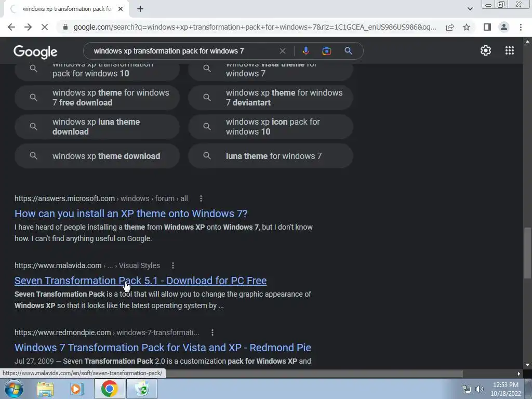Switch to the Chrome taskbar button
The width and height of the screenshot is (532, 399).
point(109,389)
